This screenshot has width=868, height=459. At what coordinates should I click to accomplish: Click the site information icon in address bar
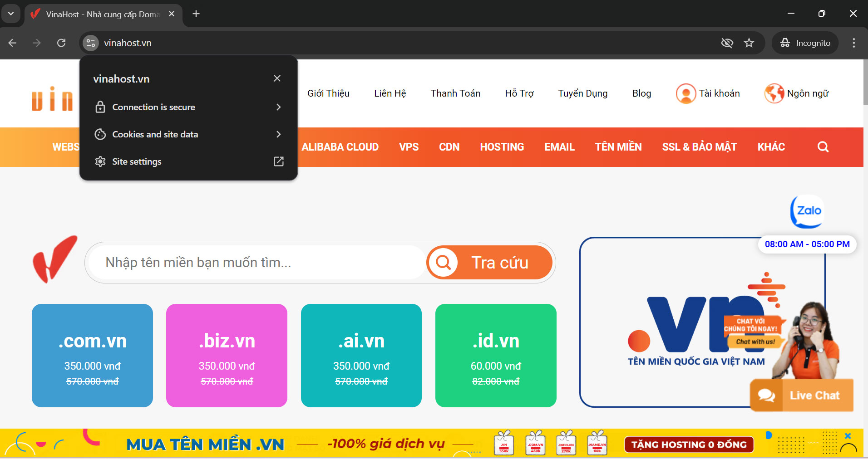click(91, 43)
